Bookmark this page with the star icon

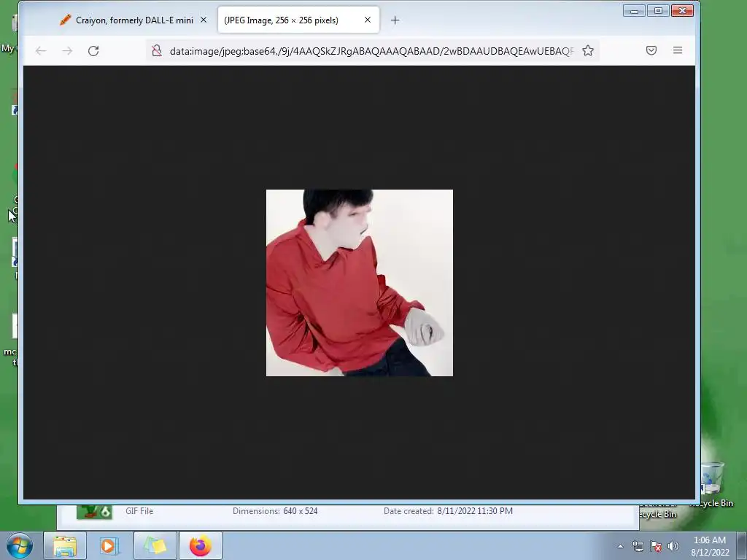pyautogui.click(x=588, y=50)
